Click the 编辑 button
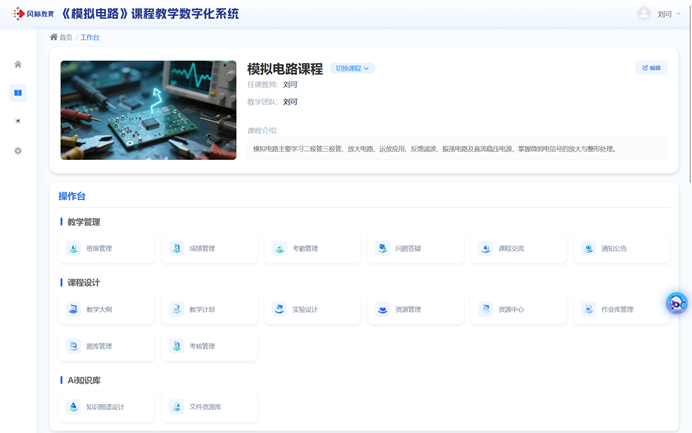The image size is (692, 433). pos(651,68)
